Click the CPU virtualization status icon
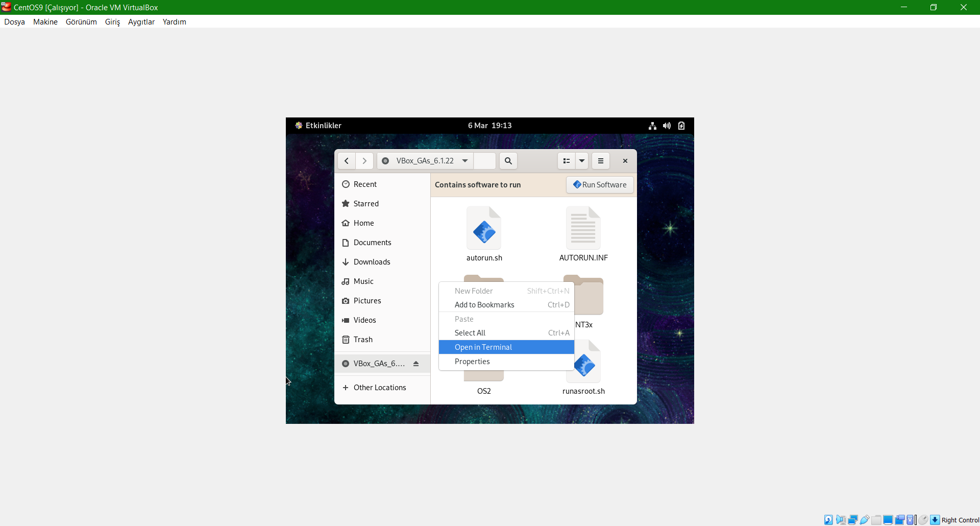Screen dimensions: 980x526 click(910, 520)
